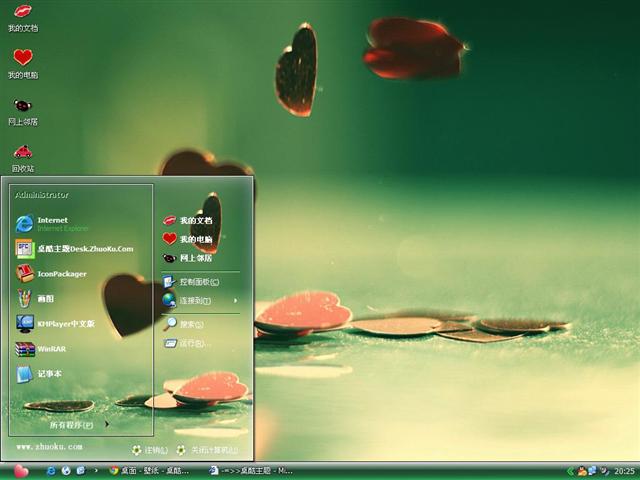Image resolution: width=640 pixels, height=480 pixels.
Task: Select 搜索 (Search) in start menu
Action: [x=191, y=324]
